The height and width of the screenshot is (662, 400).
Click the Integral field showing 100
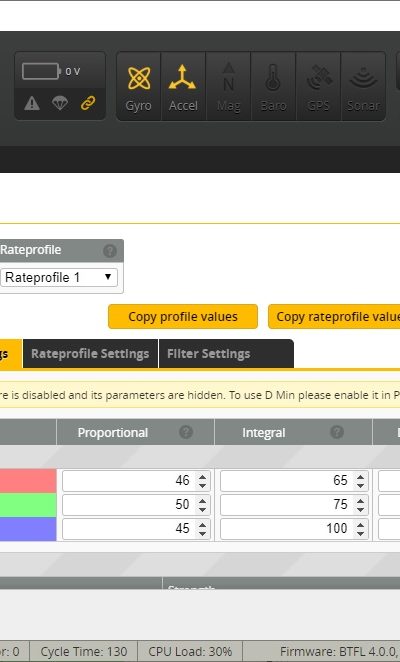coord(294,529)
